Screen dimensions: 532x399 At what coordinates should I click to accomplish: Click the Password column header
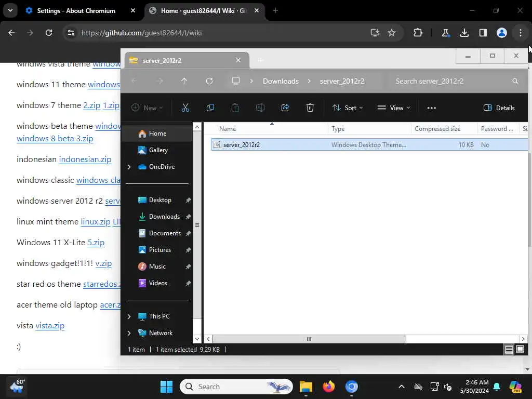(x=497, y=129)
